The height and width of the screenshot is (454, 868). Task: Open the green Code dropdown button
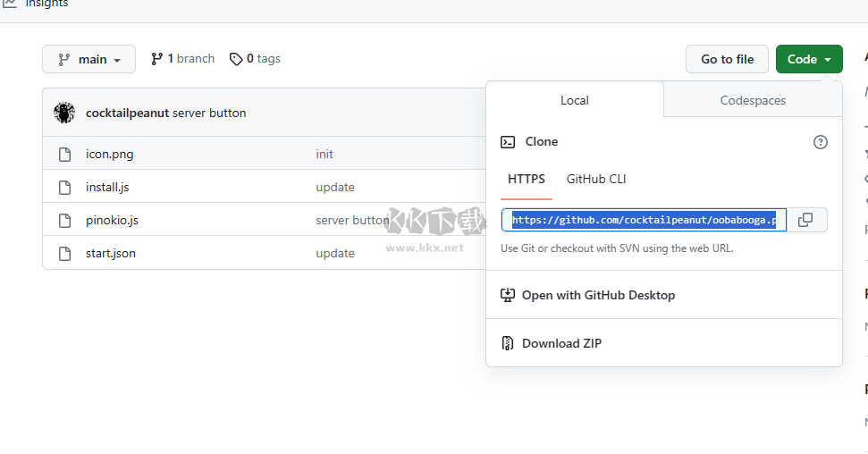809,59
